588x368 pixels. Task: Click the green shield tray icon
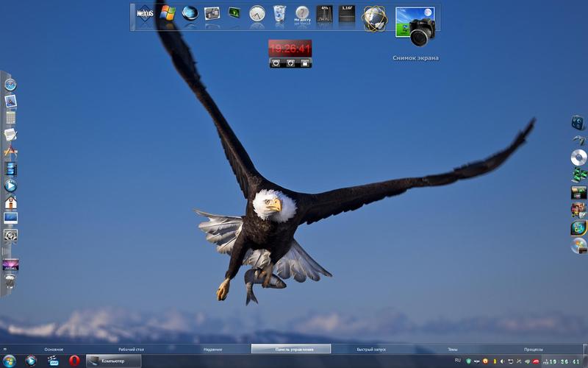(469, 361)
